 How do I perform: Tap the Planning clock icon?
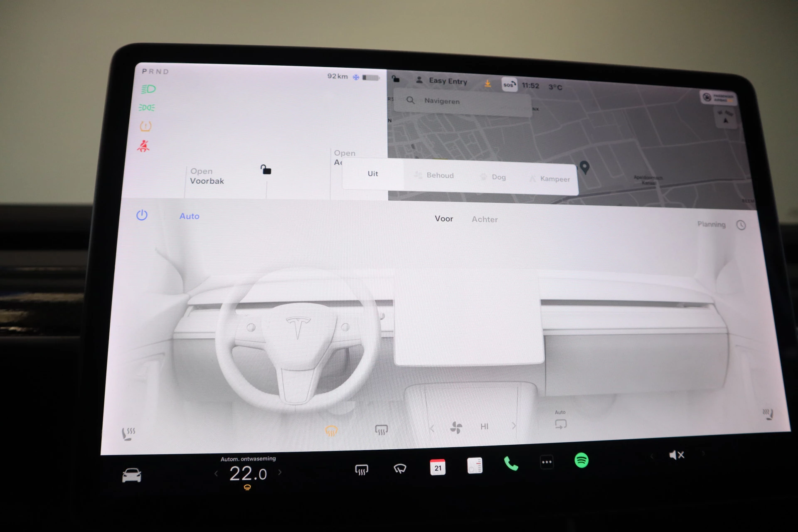(x=741, y=225)
